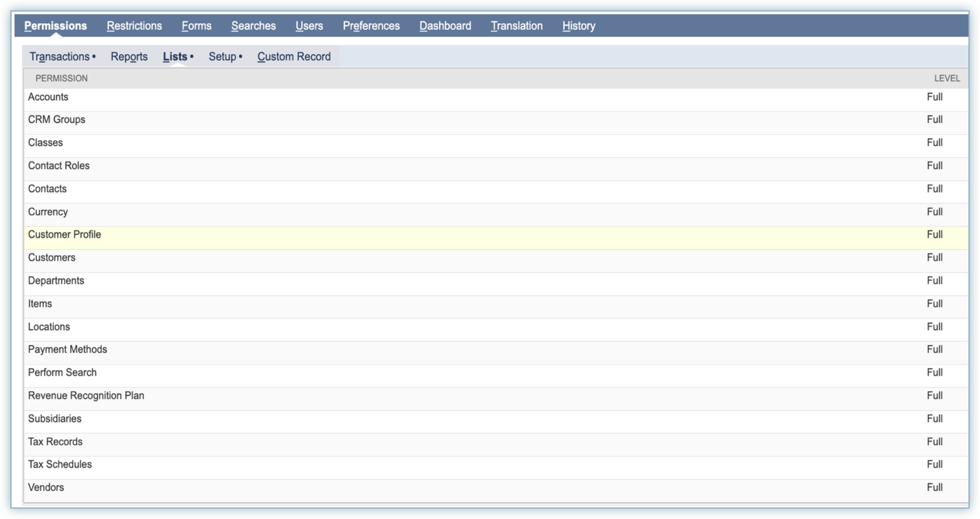Click the Accounts permission row

pyautogui.click(x=48, y=97)
